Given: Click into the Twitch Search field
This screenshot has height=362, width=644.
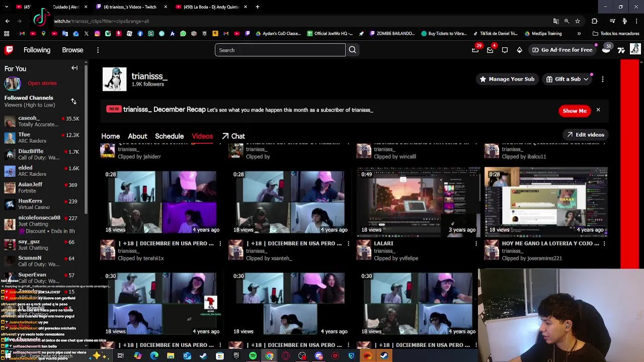Looking at the screenshot, I should [280, 50].
